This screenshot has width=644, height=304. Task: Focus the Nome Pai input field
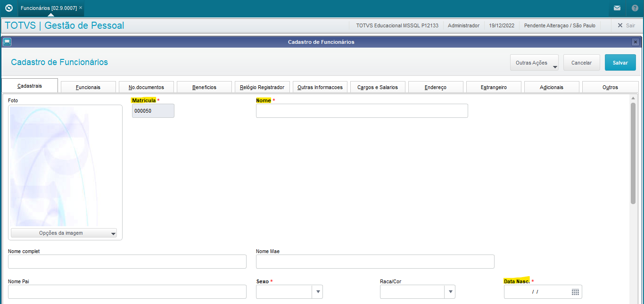tap(127, 292)
